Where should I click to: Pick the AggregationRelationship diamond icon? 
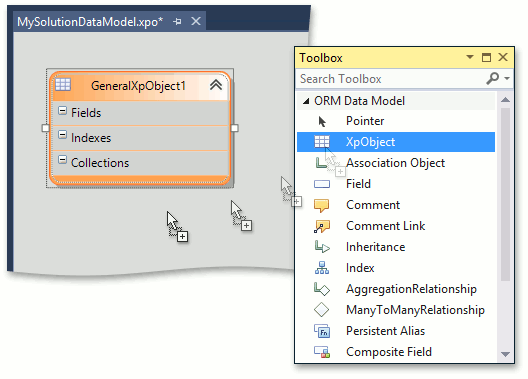point(322,289)
